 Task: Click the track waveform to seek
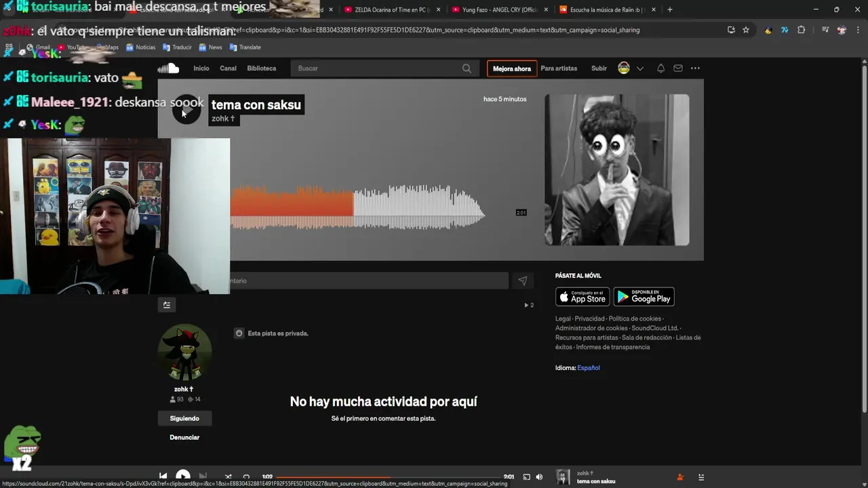pos(358,207)
